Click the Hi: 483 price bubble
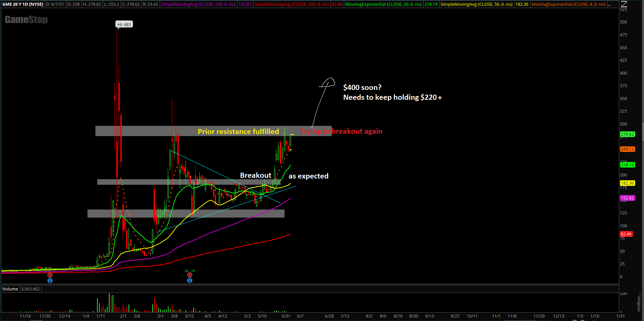644x321 pixels. [x=124, y=24]
